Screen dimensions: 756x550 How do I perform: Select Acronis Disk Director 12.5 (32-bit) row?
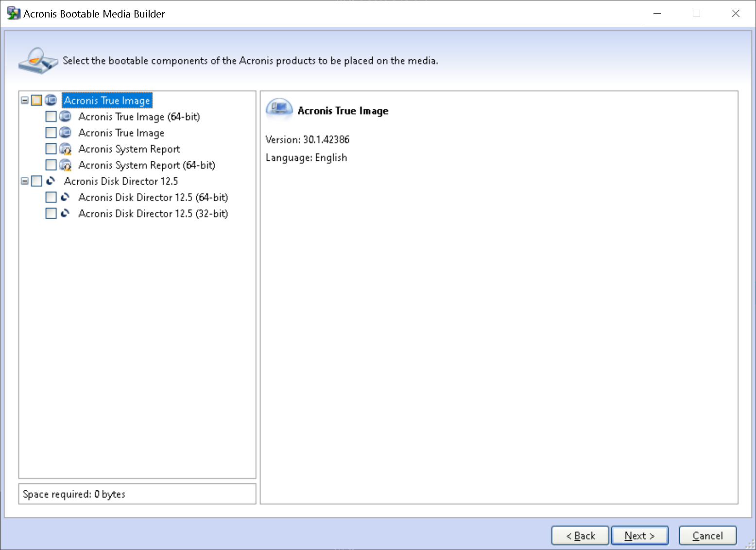pyautogui.click(x=153, y=213)
